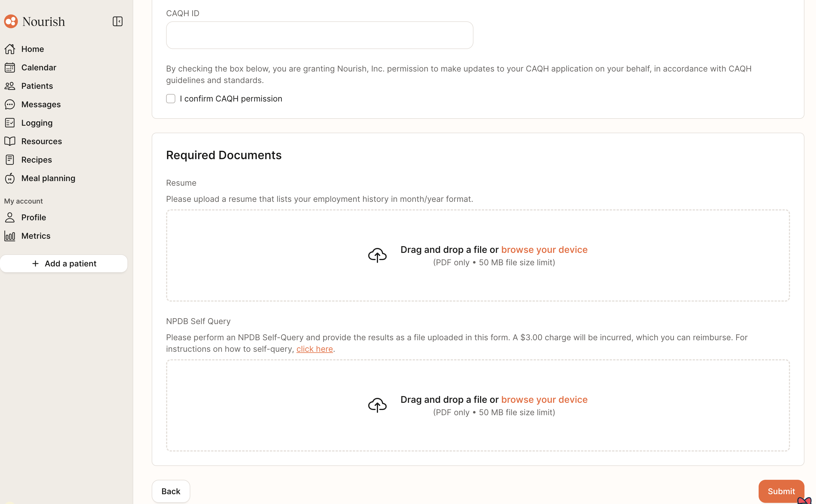Go to Resources in sidebar
The height and width of the screenshot is (504, 816).
41,141
